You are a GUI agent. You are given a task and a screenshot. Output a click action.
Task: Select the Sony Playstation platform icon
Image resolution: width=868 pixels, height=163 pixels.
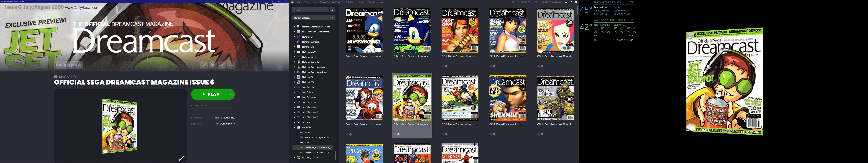point(299,107)
